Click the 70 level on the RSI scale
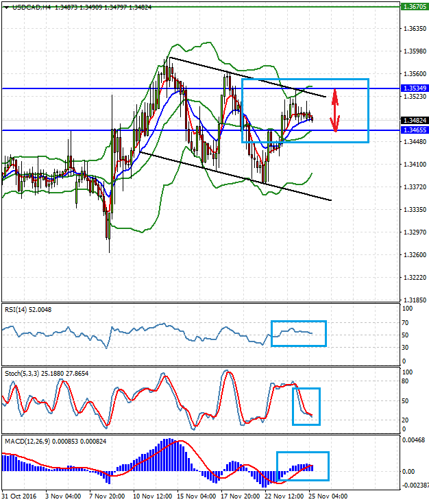 tap(405, 323)
